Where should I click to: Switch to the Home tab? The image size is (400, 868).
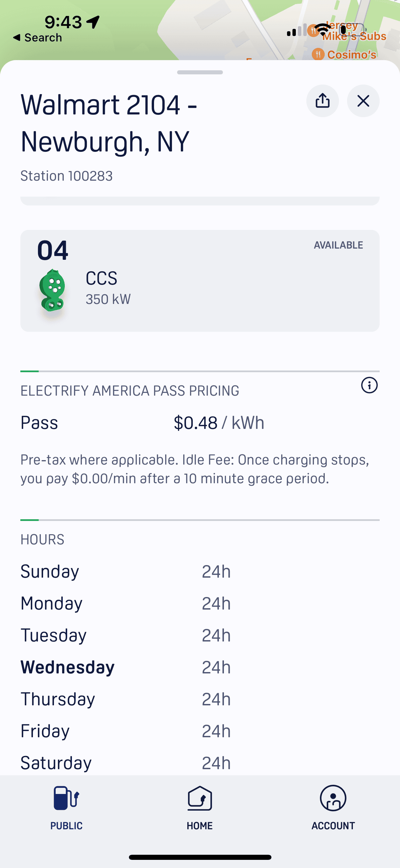(200, 807)
